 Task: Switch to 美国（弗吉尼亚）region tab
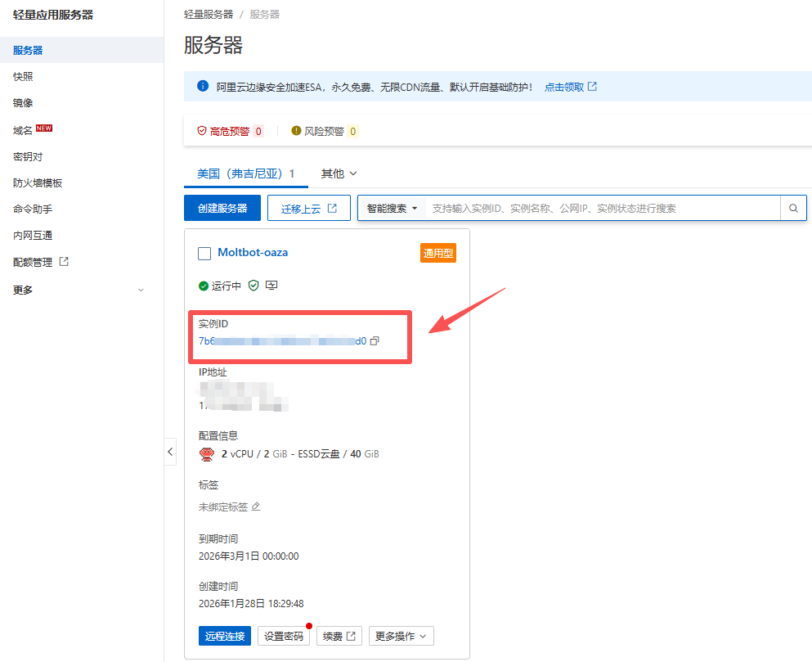click(245, 173)
